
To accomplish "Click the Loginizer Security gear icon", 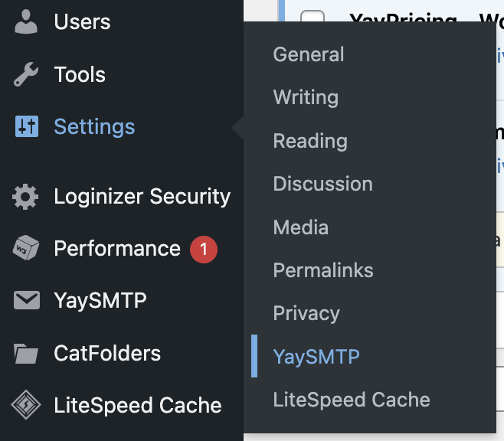I will pos(25,197).
